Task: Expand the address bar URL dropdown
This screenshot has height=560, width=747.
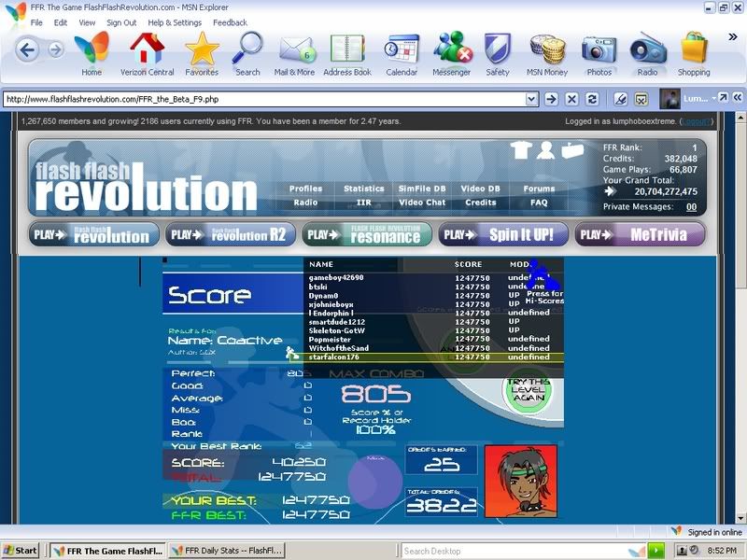Action: coord(531,99)
